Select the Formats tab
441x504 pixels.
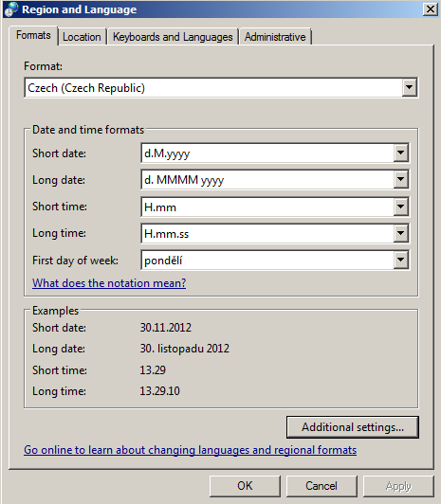coord(33,35)
